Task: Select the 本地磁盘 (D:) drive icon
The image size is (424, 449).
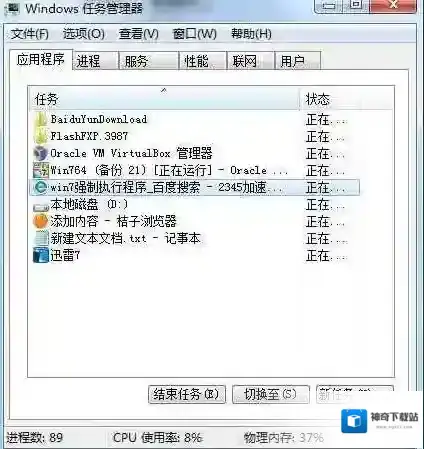Action: point(41,206)
